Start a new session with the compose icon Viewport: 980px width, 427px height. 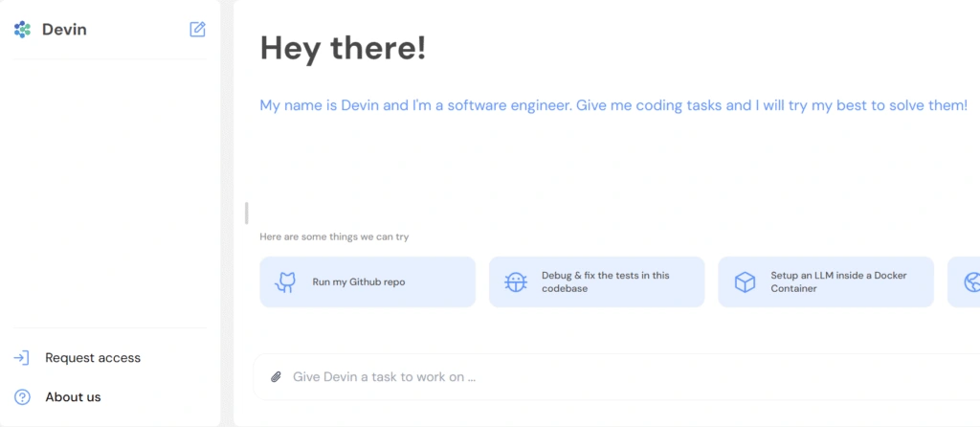pos(197,30)
